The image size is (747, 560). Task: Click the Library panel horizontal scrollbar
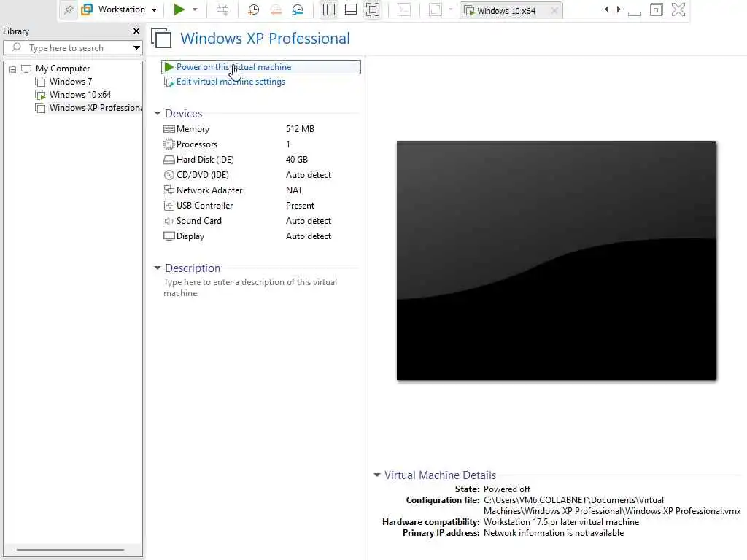click(x=71, y=550)
